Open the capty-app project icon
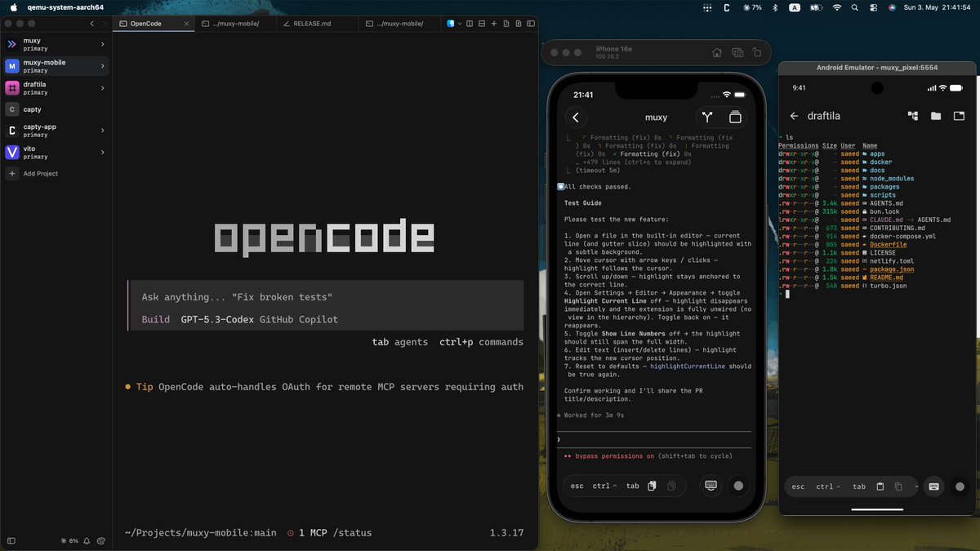The width and height of the screenshot is (980, 551). [12, 131]
